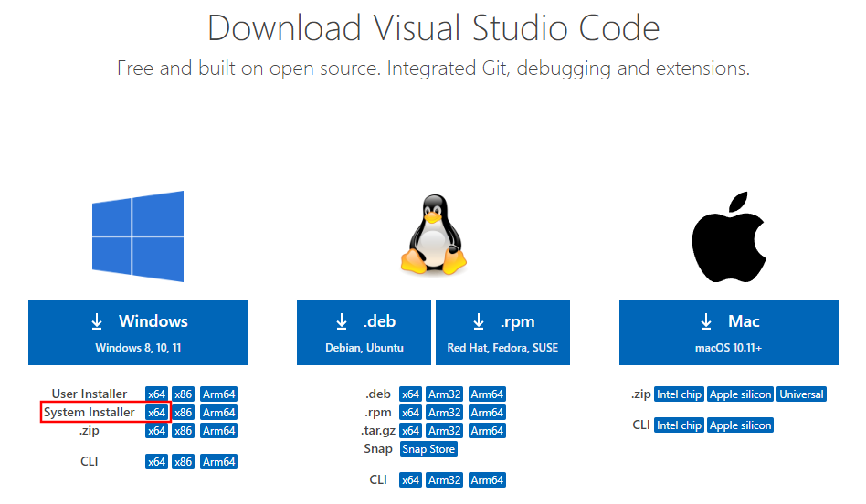The height and width of the screenshot is (504, 866).
Task: Open Linux .rpm Arm64 download
Action: pyautogui.click(x=487, y=413)
